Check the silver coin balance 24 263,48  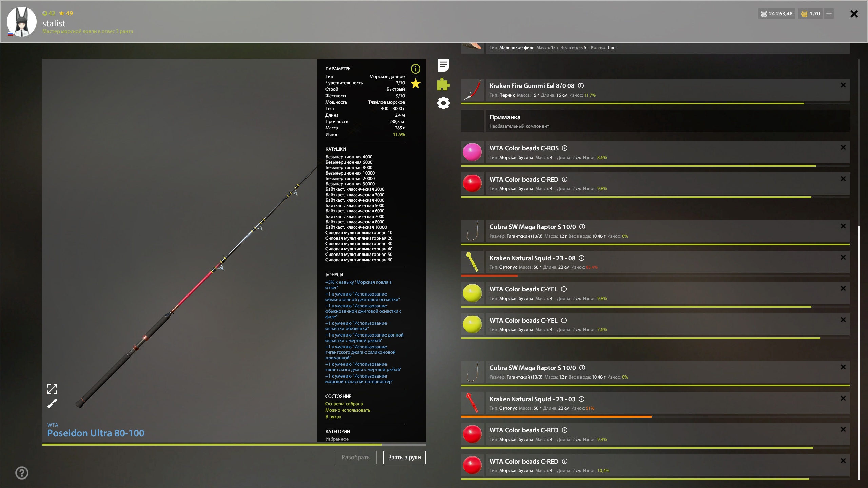click(x=776, y=14)
